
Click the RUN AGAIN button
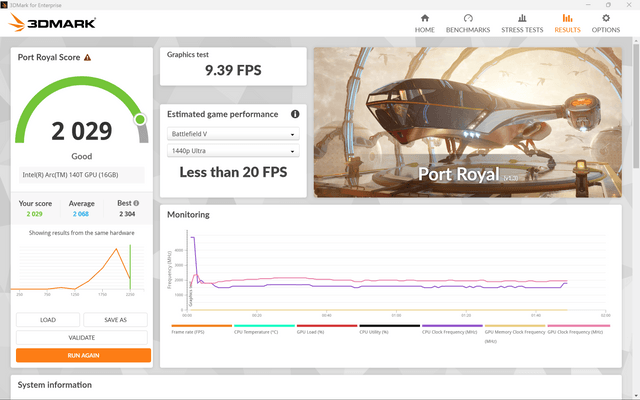tap(83, 355)
